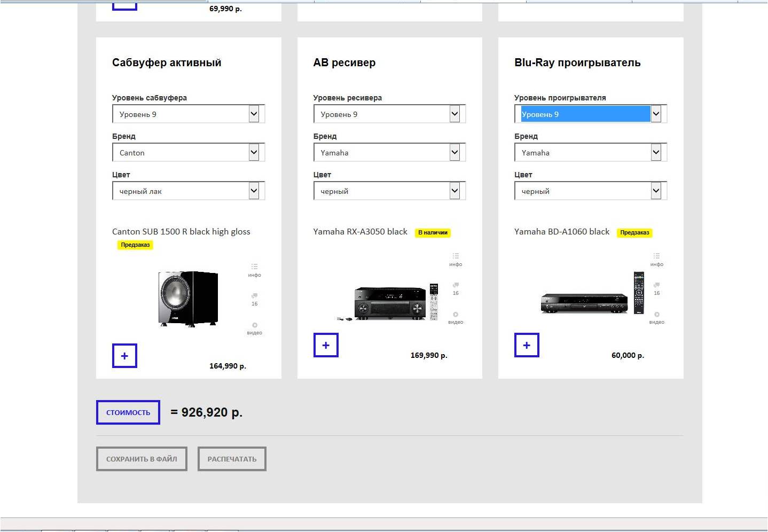
Task: Open Blu-Ray player Цвет dropdown
Action: click(x=591, y=191)
